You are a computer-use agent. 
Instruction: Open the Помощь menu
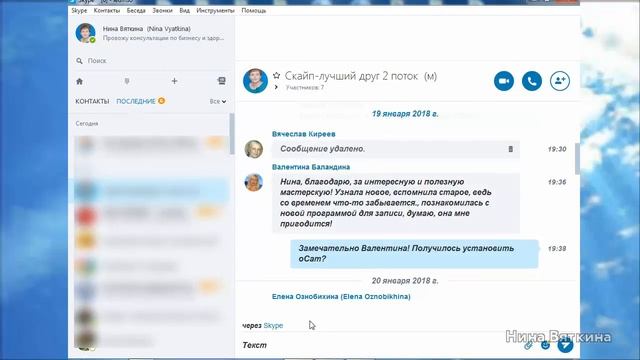[253, 11]
